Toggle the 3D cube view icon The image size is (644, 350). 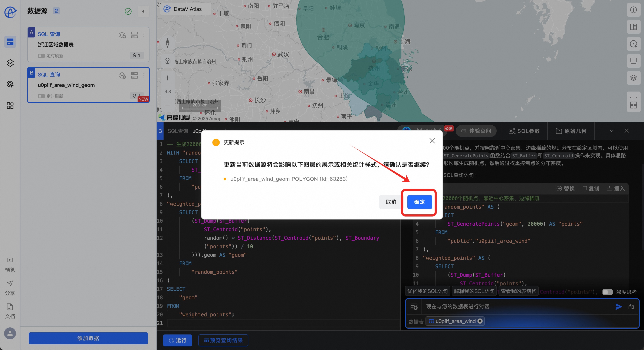coord(168,61)
